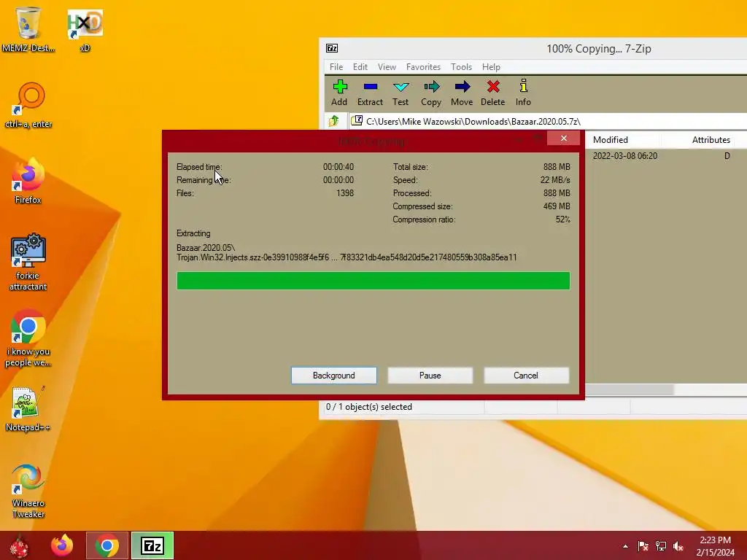
Task: Click the Extract toolbar icon in 7-Zip
Action: tap(370, 93)
